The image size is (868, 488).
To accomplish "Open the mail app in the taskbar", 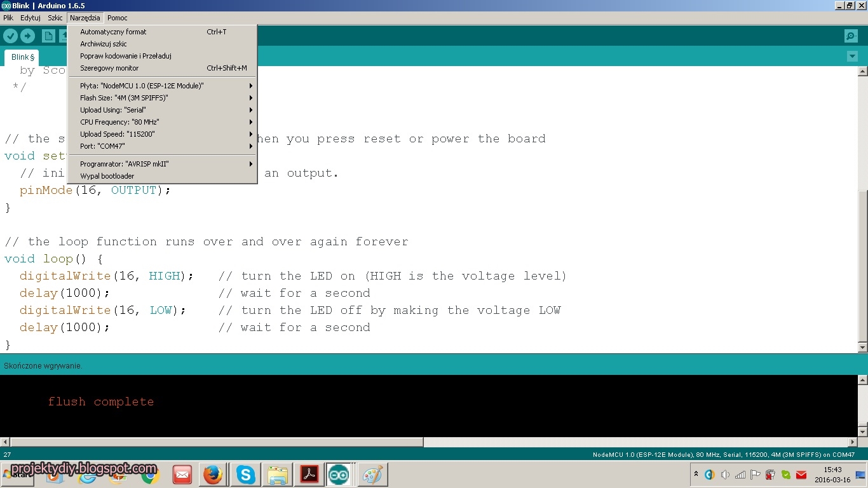I will click(182, 475).
